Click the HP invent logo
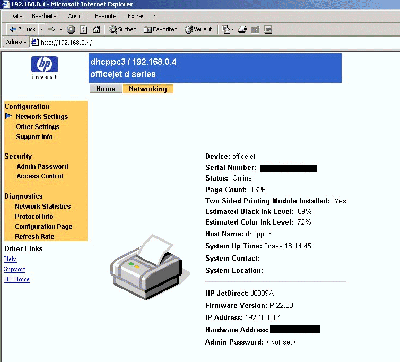 44,67
